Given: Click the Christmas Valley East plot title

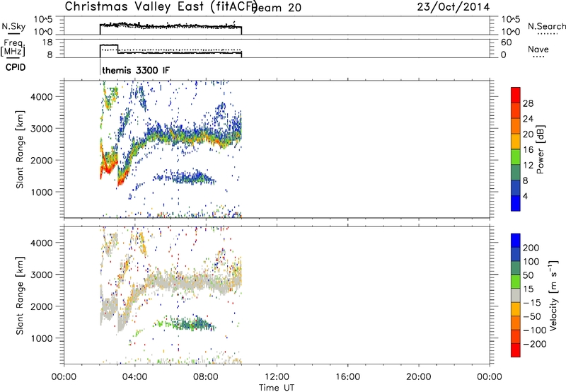Looking at the screenshot, I should point(161,7).
